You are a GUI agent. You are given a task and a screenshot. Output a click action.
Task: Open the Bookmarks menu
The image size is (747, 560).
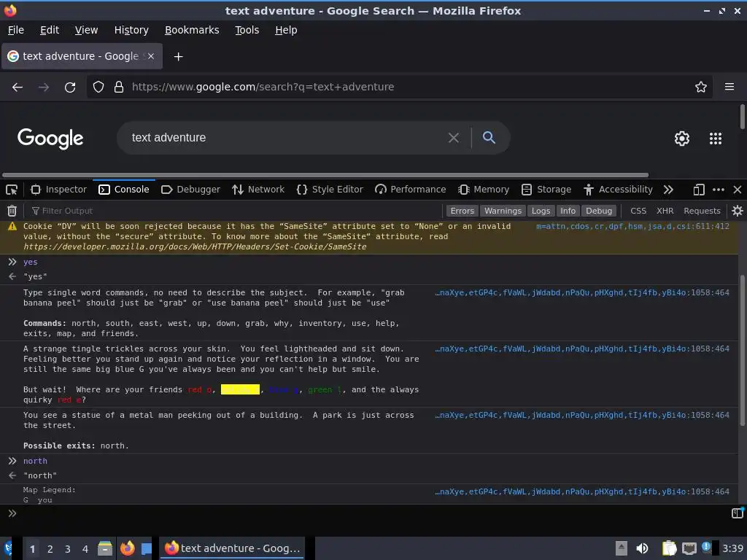[x=192, y=30]
